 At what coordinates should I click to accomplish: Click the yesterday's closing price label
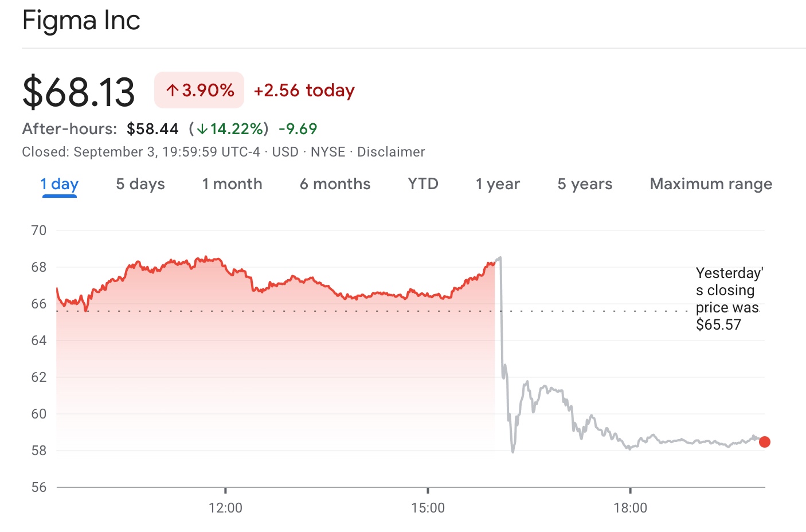728,299
